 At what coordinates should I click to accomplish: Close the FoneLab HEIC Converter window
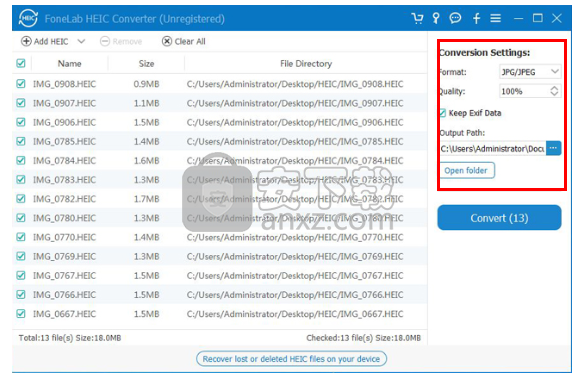[557, 18]
